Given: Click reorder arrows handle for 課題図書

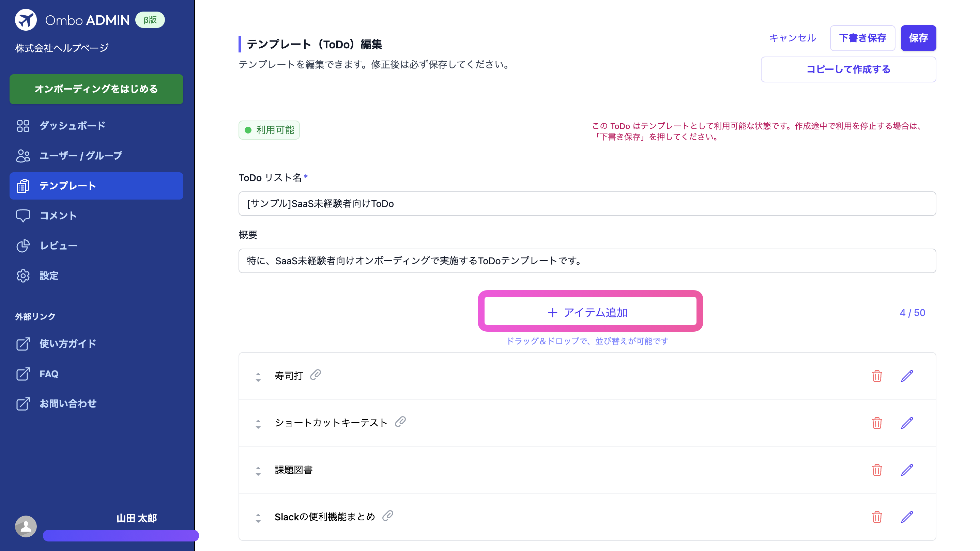Looking at the screenshot, I should pos(258,471).
